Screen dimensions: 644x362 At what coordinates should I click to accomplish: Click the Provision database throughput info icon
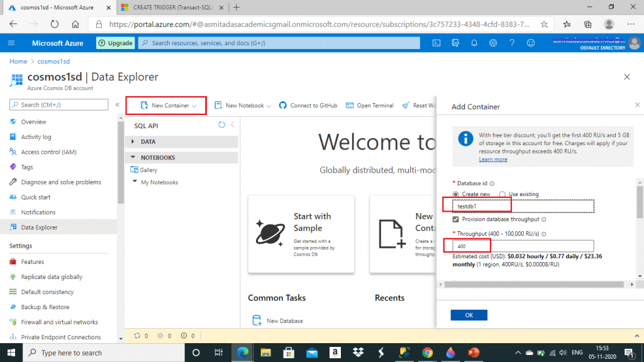(544, 219)
